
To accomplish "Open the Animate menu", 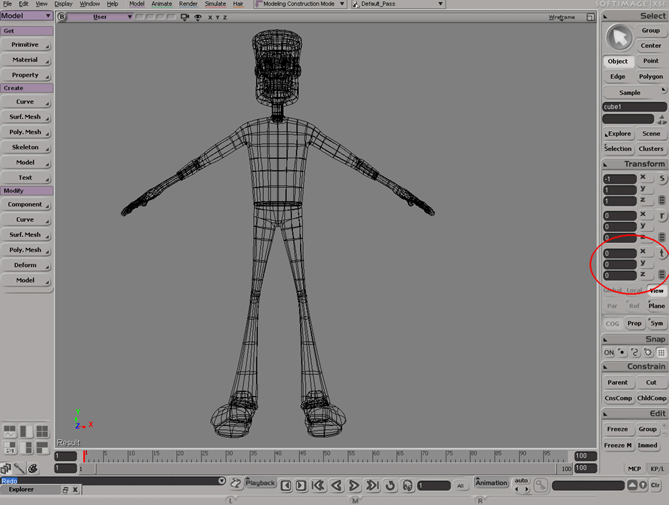I will point(161,5).
